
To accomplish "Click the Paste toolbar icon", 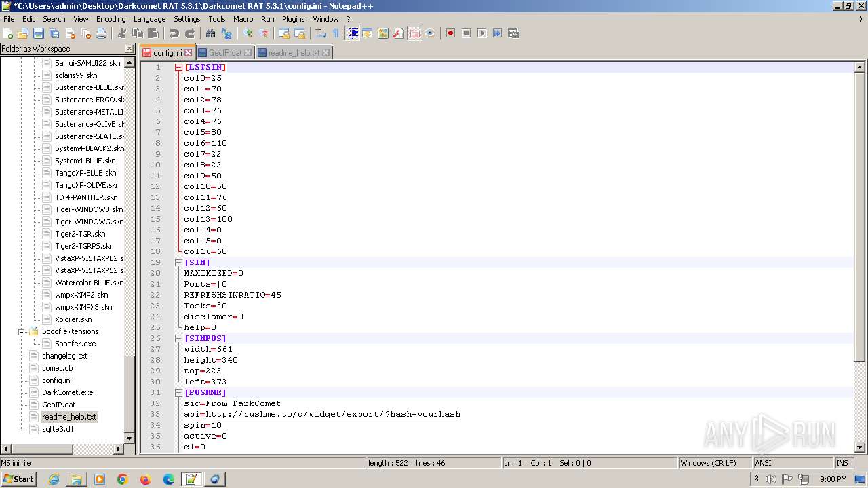I will tap(153, 33).
